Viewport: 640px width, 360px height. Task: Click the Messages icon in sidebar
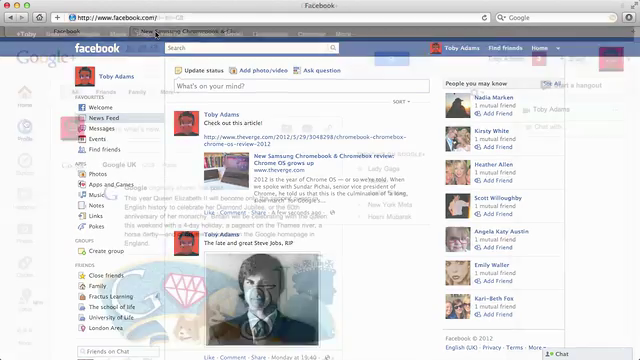[82, 128]
